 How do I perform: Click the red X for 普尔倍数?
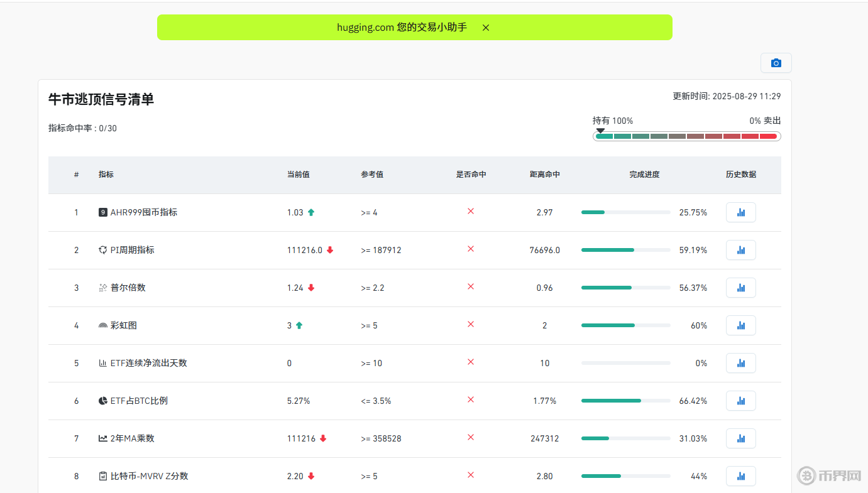pos(470,287)
